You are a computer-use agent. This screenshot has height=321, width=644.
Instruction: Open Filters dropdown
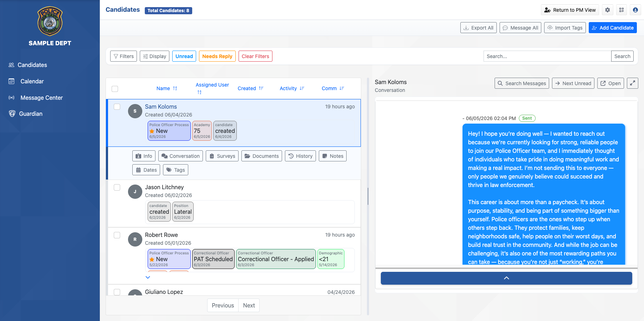tap(123, 56)
